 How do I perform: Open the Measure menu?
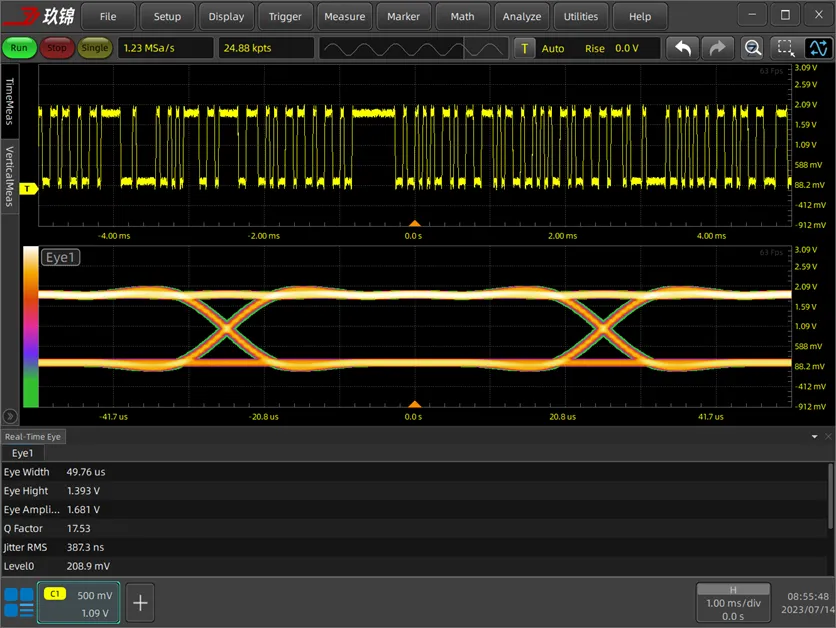pos(344,16)
